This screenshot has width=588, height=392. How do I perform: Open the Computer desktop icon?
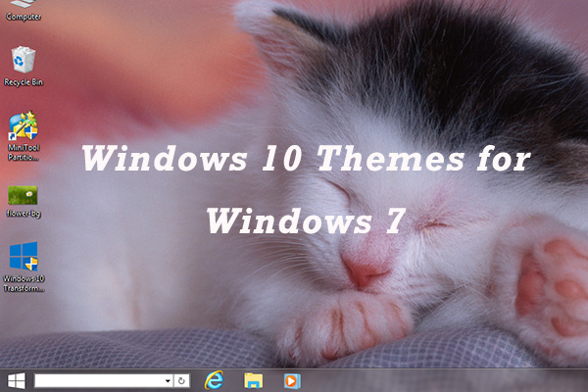click(24, 11)
